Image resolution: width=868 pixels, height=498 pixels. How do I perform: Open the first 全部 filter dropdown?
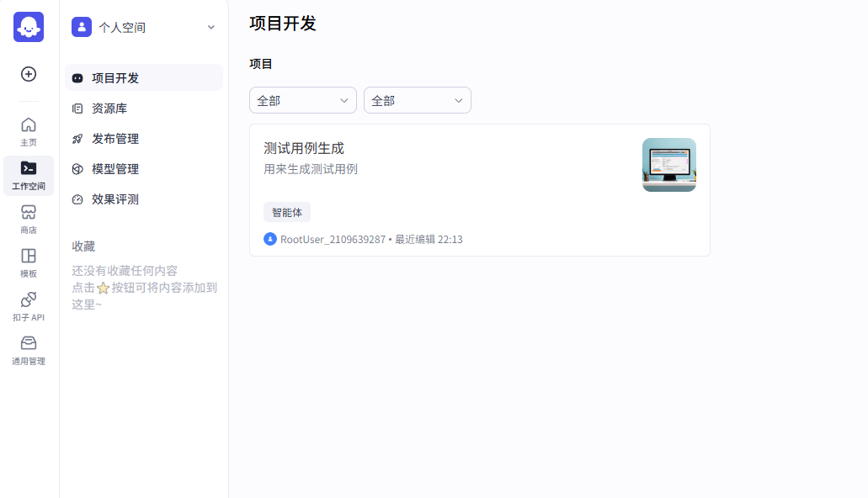point(303,100)
